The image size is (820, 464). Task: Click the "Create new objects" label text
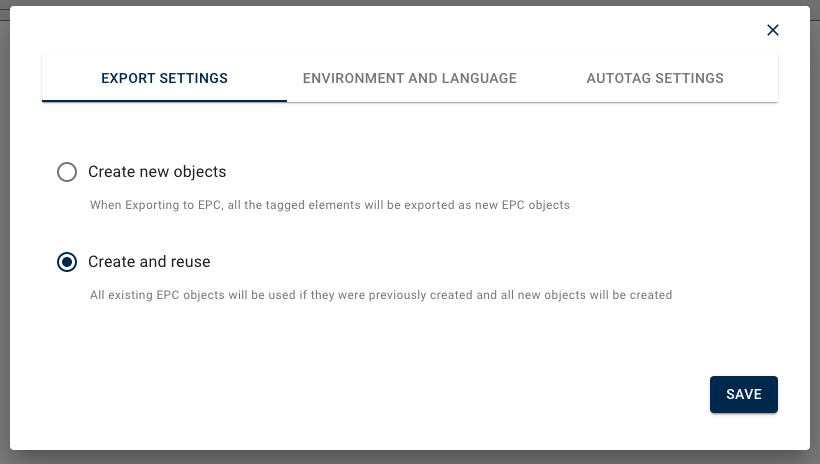[x=157, y=172]
